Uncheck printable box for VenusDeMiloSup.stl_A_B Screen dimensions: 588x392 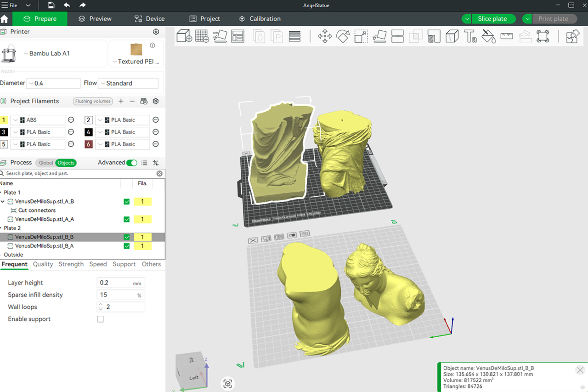click(127, 201)
